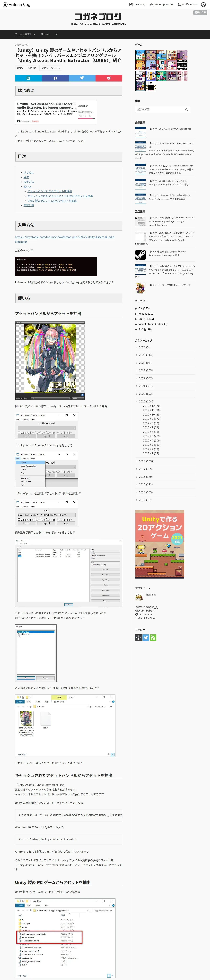Click the このブログについて link
Viewport: 210px width, 980px height.
(x=146, y=618)
